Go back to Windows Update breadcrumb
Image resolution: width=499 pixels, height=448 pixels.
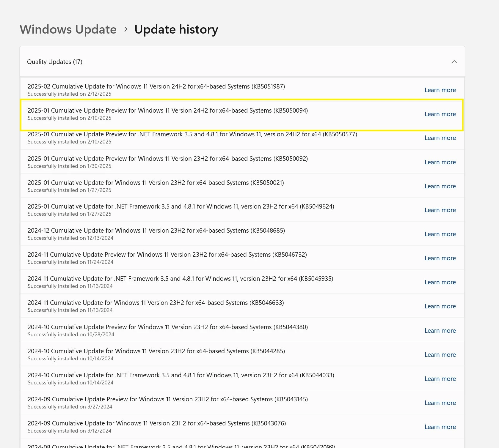(x=68, y=29)
